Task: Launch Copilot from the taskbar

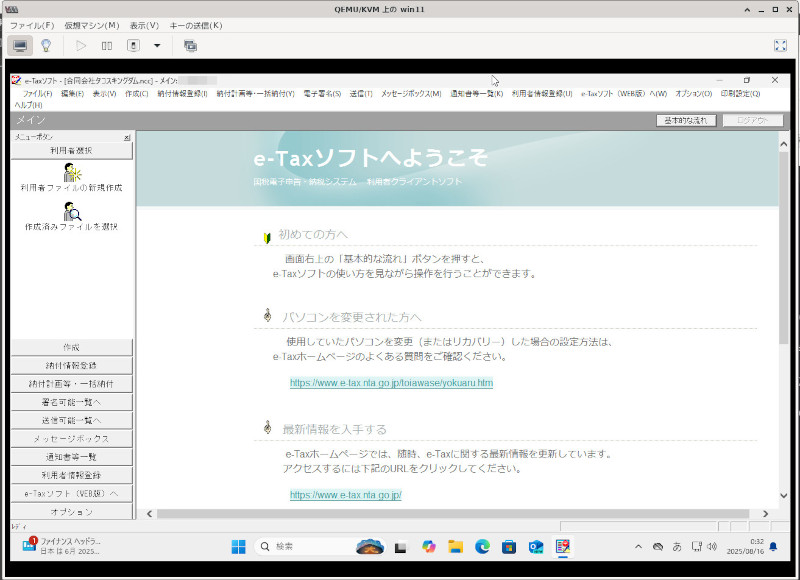Action: [429, 547]
